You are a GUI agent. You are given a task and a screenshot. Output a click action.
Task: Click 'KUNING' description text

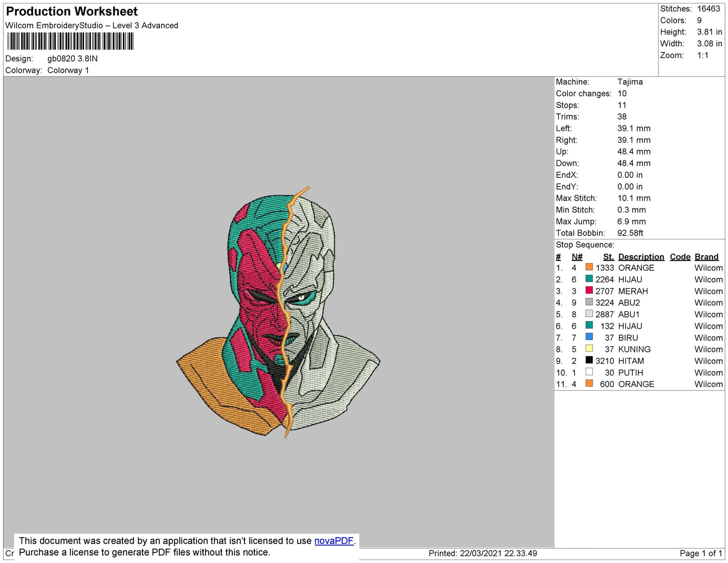(x=634, y=349)
